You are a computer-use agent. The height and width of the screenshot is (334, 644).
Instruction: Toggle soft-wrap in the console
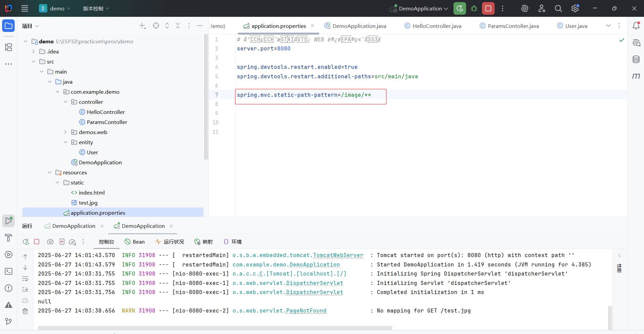(x=25, y=279)
